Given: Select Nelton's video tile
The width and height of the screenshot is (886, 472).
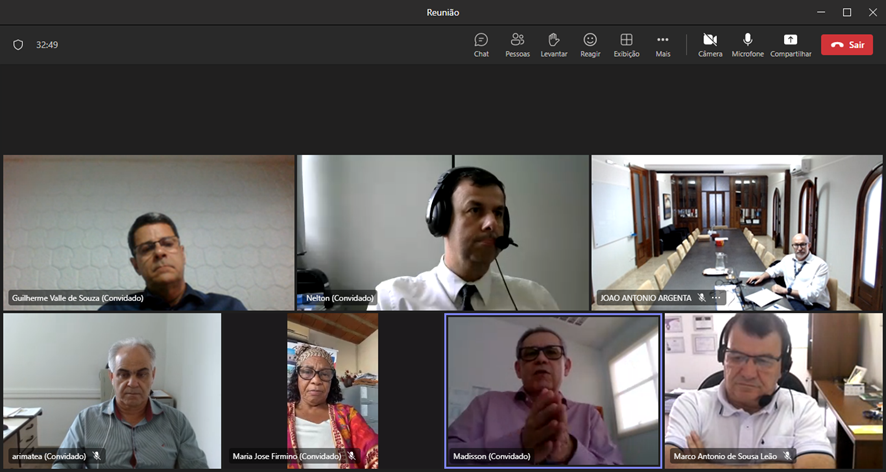Looking at the screenshot, I should click(442, 230).
